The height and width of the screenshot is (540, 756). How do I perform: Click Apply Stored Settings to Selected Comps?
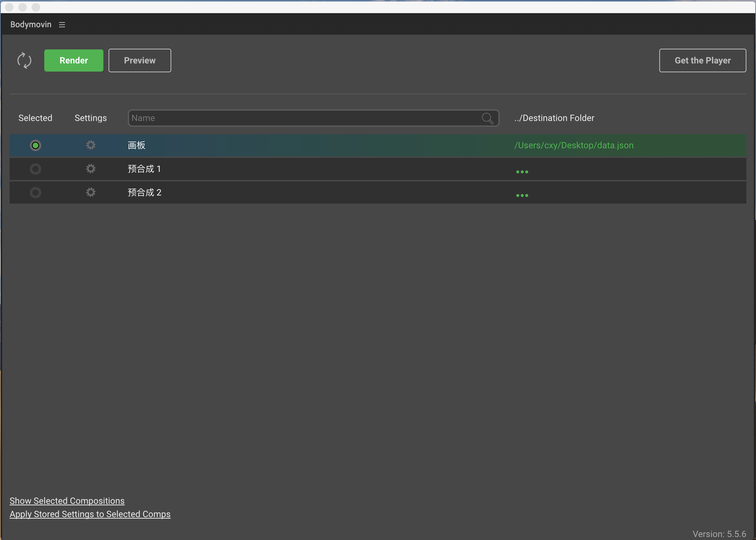tap(90, 514)
